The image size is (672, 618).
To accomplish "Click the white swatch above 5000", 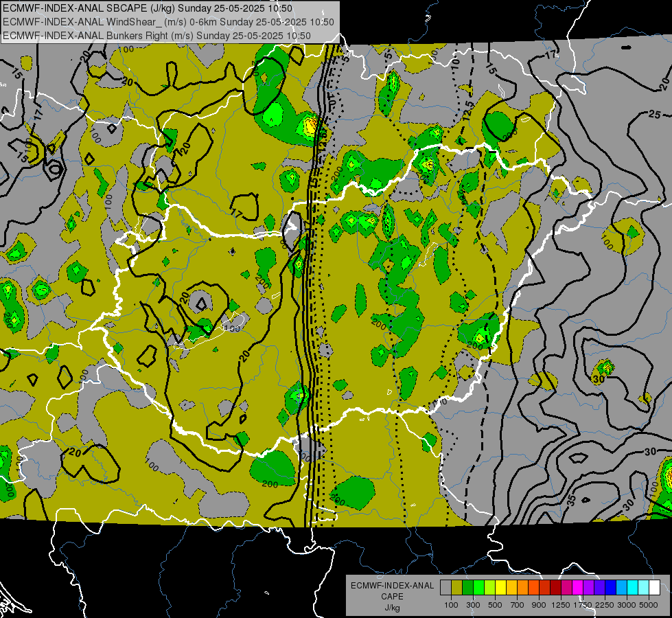I will [654, 588].
